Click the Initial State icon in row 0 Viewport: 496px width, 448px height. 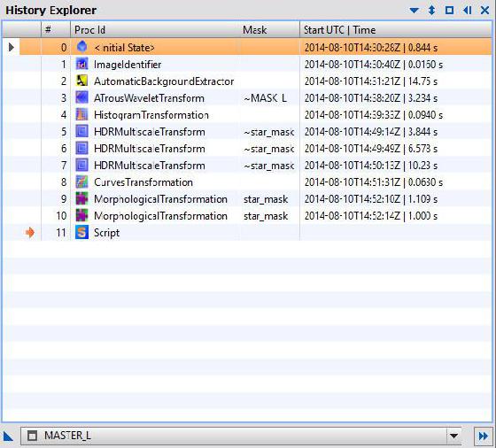pos(81,47)
